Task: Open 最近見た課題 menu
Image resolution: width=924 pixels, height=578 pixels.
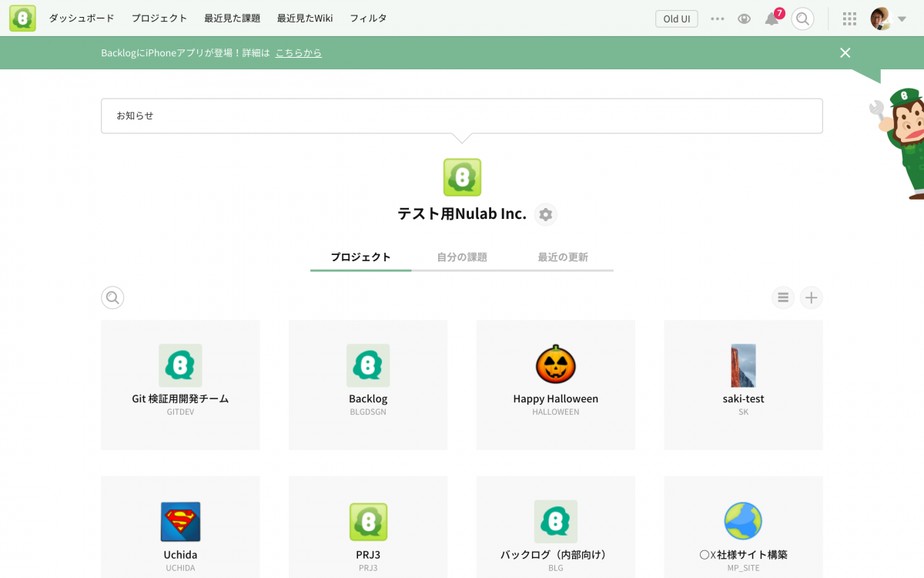Action: 232,18
